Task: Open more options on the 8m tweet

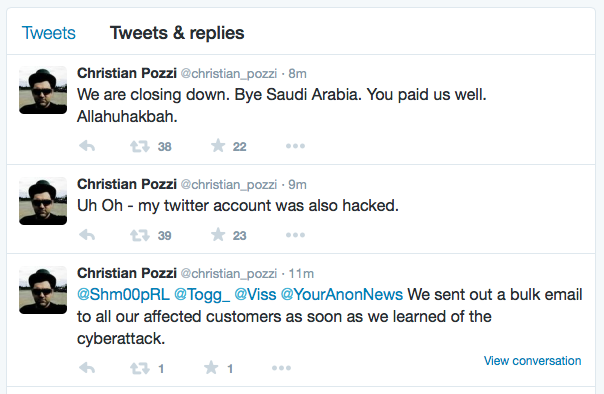Action: click(x=295, y=146)
